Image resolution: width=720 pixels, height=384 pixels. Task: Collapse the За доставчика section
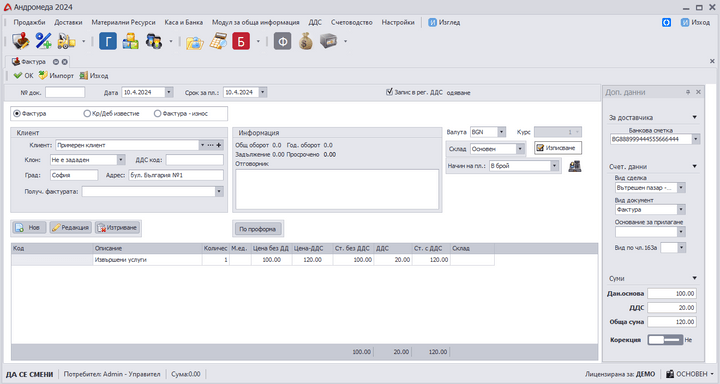click(694, 118)
